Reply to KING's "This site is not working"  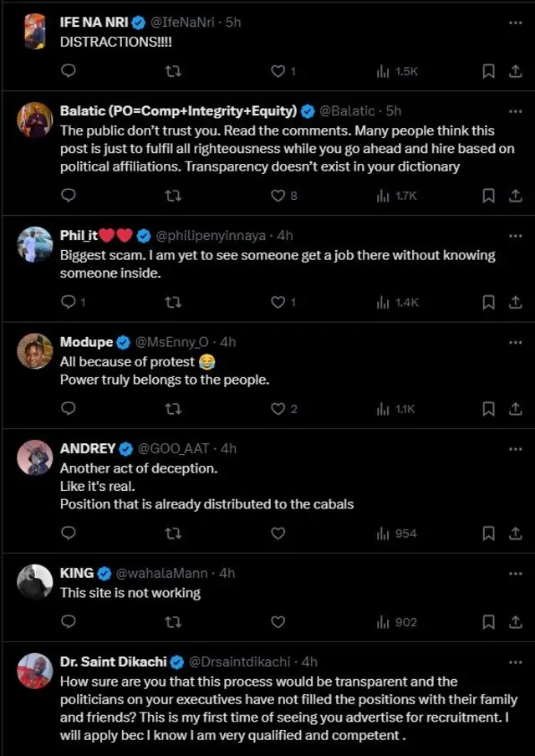[x=68, y=622]
